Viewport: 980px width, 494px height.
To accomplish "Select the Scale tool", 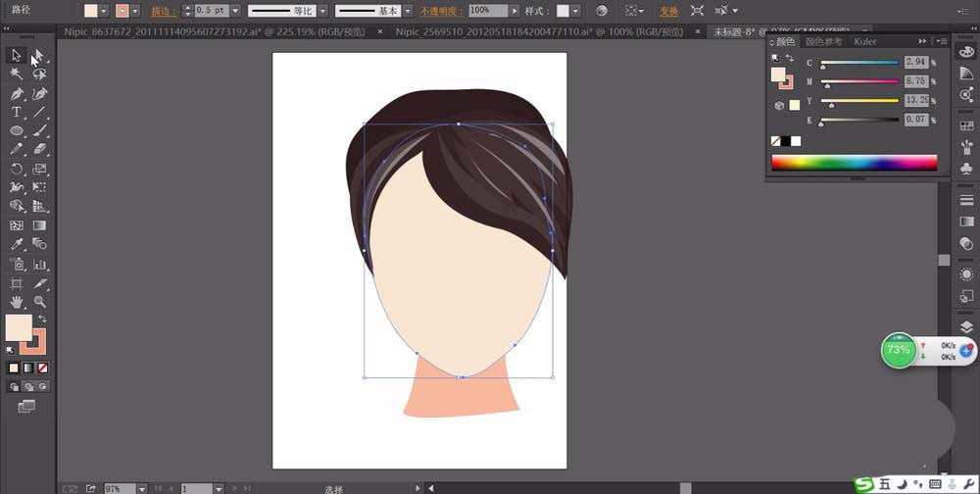I will [39, 169].
